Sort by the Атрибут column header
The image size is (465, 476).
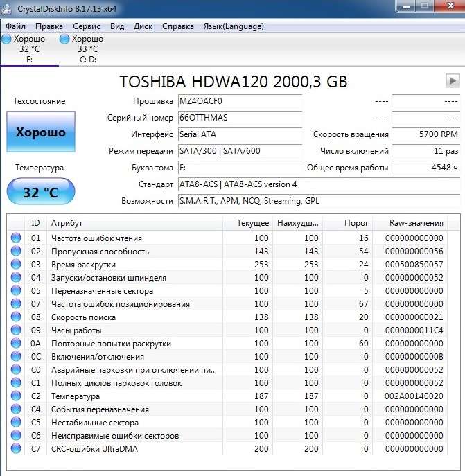point(67,223)
